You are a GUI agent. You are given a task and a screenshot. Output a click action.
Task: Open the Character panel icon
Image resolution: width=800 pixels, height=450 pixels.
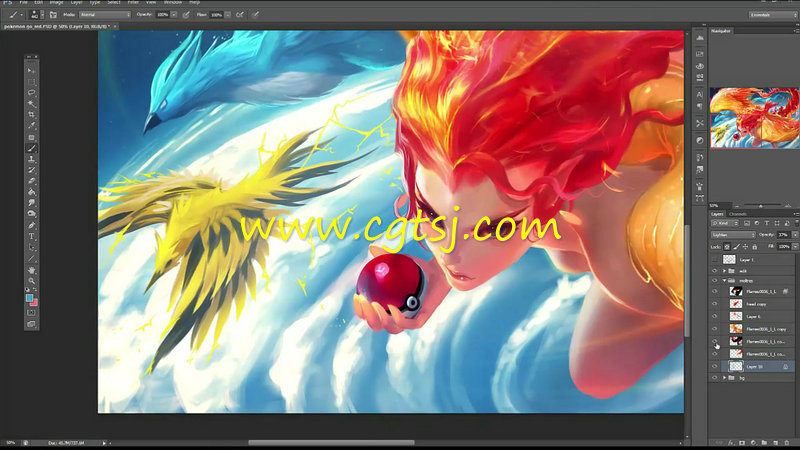pyautogui.click(x=699, y=94)
